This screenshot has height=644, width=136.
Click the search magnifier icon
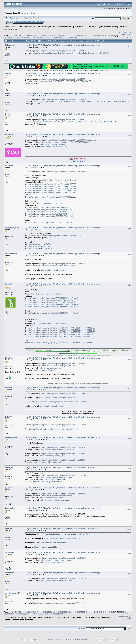93,18
